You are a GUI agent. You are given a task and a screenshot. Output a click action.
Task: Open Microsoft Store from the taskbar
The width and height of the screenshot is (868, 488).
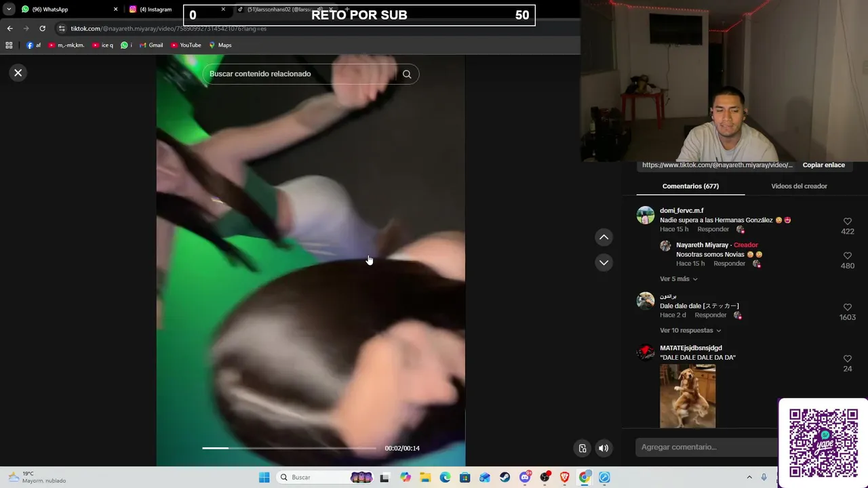pyautogui.click(x=465, y=477)
